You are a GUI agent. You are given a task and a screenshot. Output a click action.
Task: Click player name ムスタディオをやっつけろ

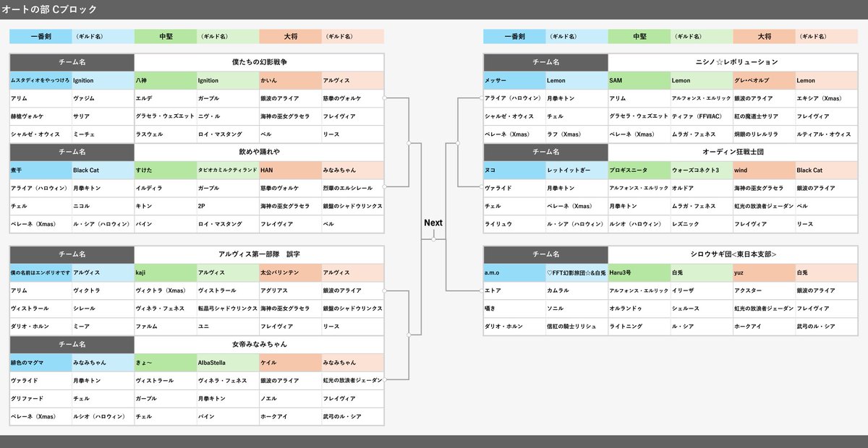coord(41,80)
